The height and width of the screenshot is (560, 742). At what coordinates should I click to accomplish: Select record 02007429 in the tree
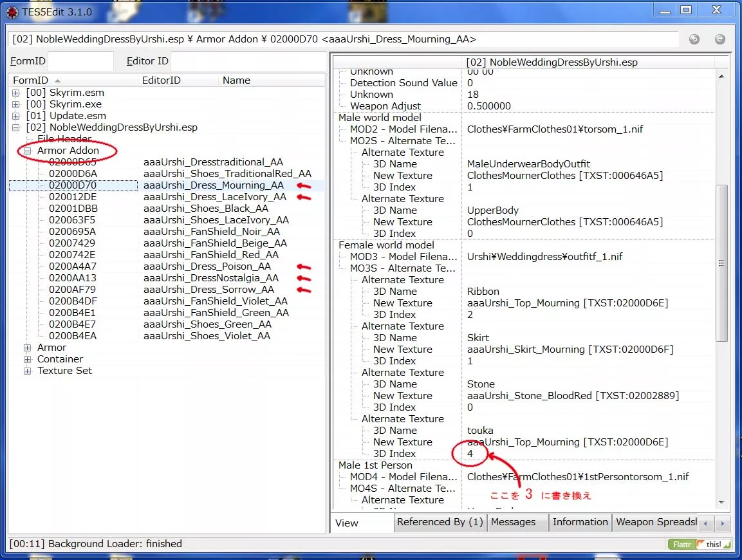click(72, 243)
